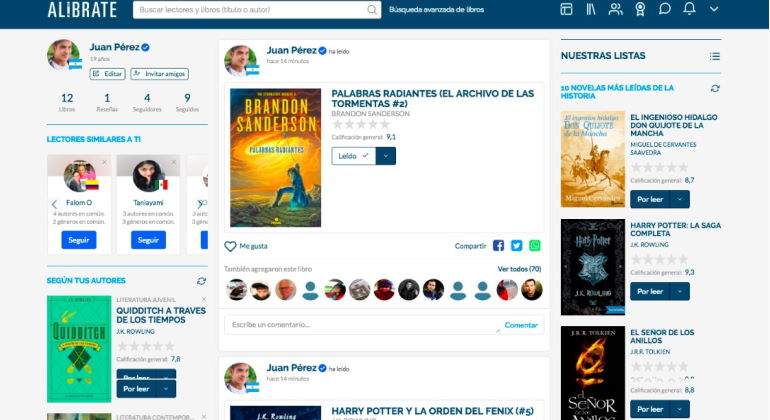Open the Don Quijote book cover

pos(593,159)
